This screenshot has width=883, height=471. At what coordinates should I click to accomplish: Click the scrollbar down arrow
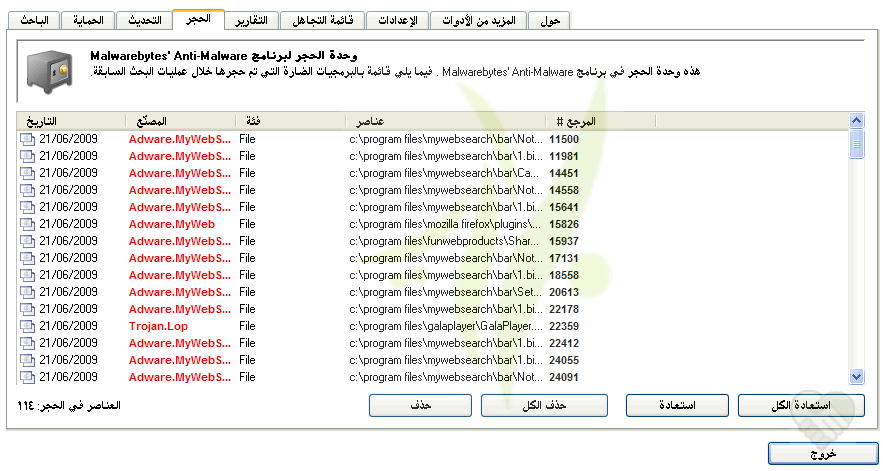point(857,376)
